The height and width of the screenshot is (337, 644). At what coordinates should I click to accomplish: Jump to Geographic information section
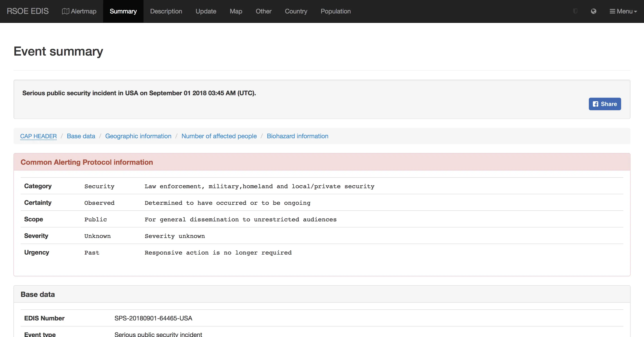tap(138, 136)
